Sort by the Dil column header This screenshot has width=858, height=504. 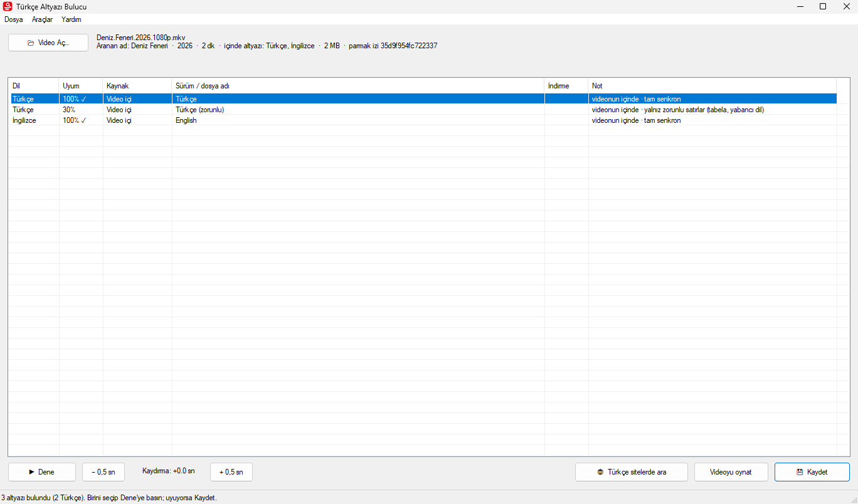[34, 86]
